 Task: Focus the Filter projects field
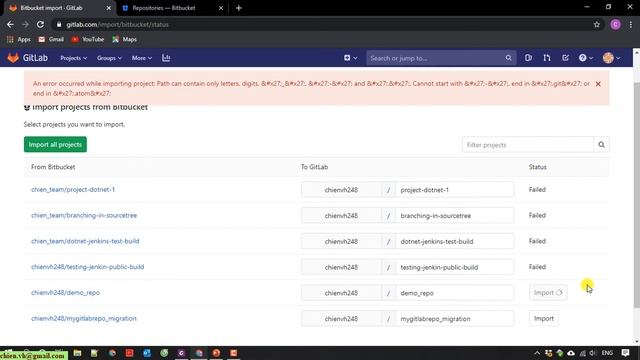528,145
